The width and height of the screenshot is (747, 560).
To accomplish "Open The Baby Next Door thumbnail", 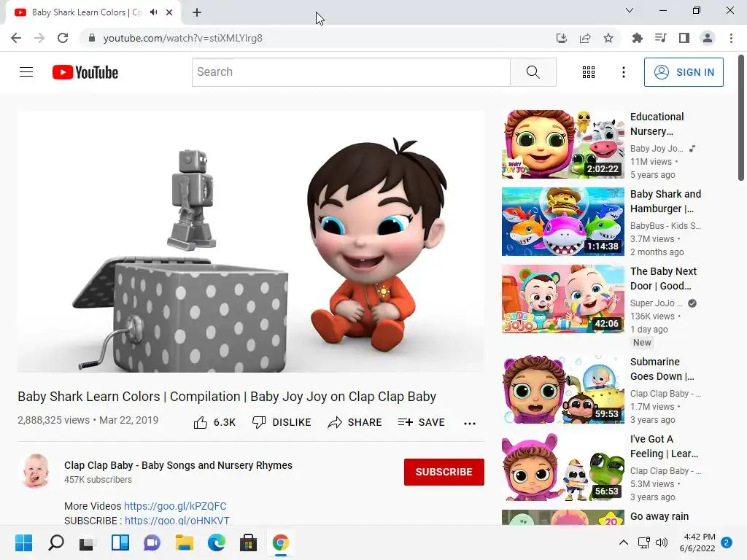I will [x=562, y=298].
